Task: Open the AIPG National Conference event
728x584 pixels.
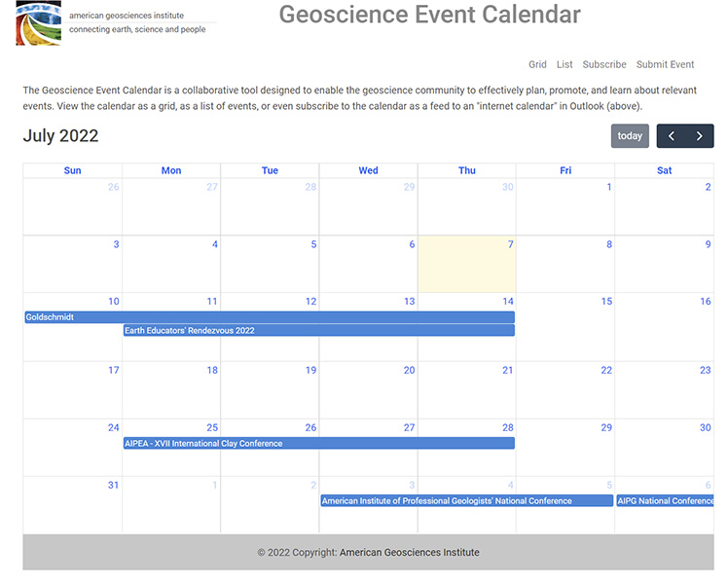Action: pos(665,501)
